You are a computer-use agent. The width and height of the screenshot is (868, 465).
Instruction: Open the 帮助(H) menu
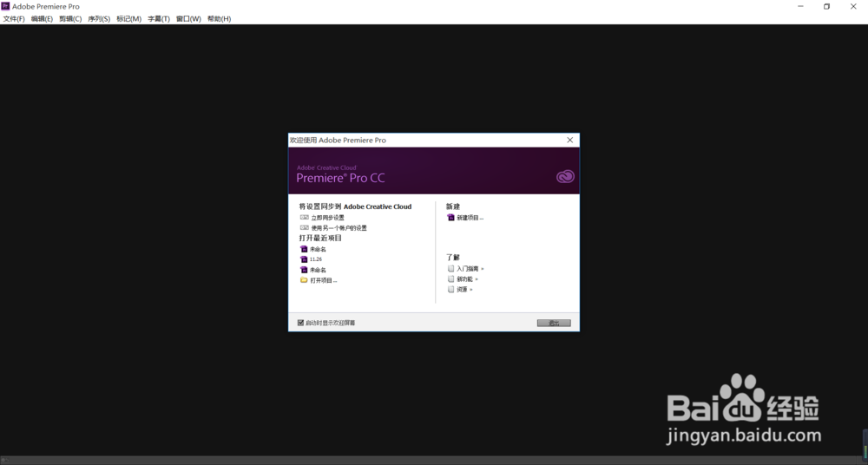tap(220, 19)
